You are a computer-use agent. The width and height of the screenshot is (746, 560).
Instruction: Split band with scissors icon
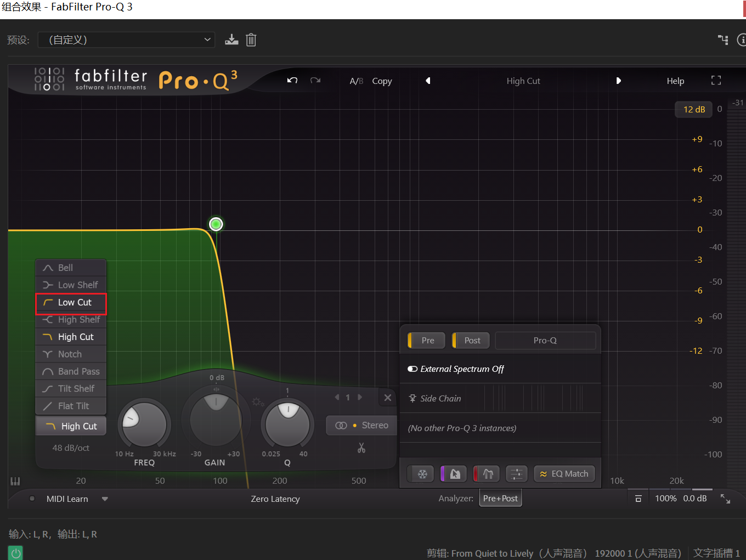(361, 448)
